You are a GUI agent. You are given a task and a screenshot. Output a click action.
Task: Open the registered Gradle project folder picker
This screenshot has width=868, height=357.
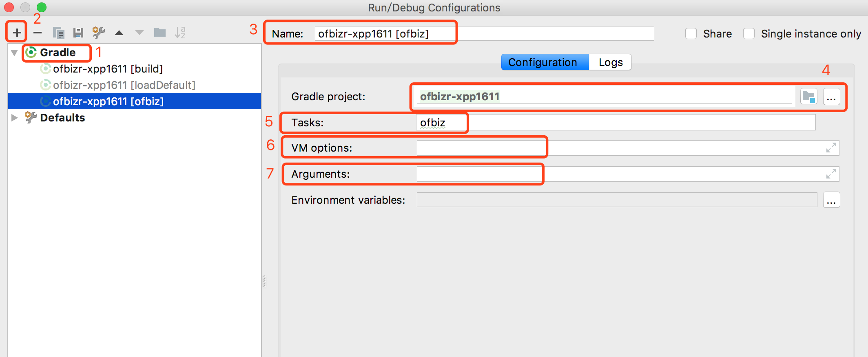pos(809,97)
